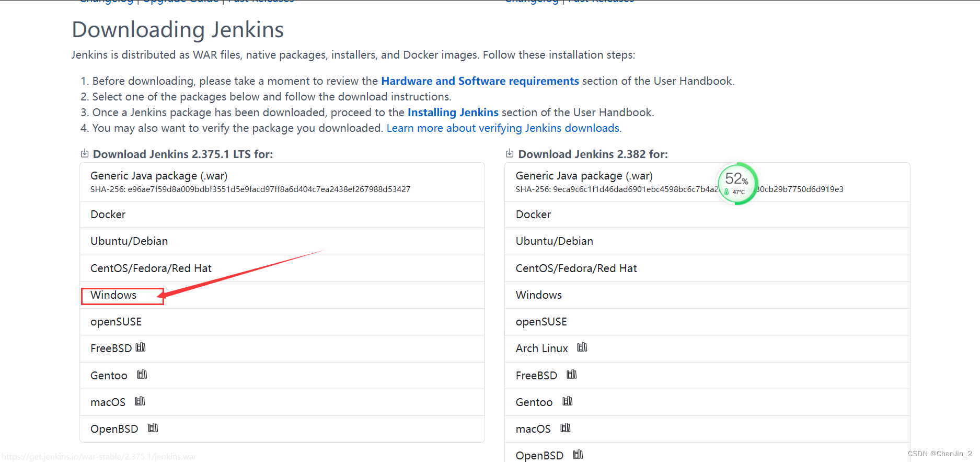Open Gentoo in the LTS download list
The width and height of the screenshot is (980, 462).
point(282,376)
